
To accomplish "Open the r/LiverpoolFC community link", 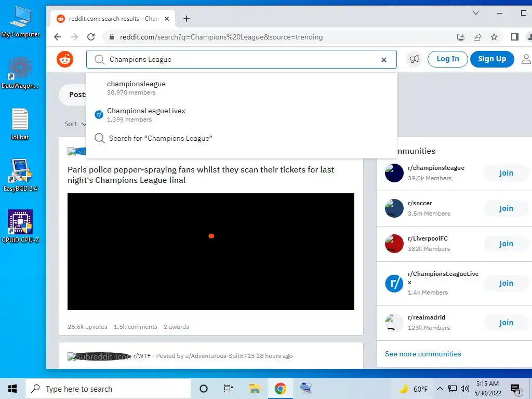I will click(428, 238).
